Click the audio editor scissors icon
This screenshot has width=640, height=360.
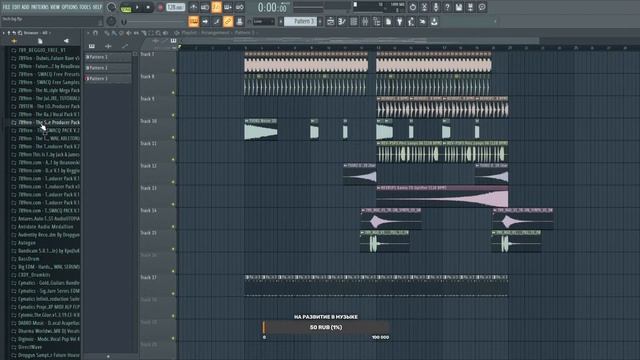coord(424,7)
